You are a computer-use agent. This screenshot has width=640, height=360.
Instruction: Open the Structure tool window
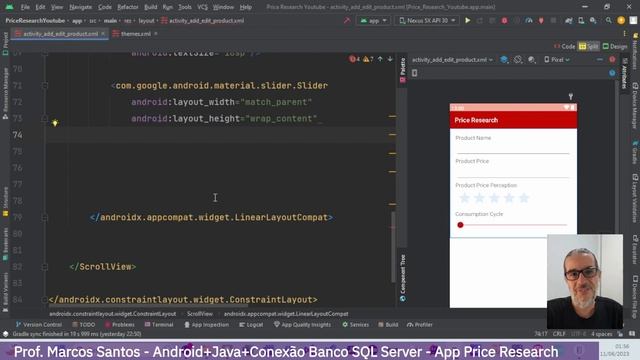[5, 202]
